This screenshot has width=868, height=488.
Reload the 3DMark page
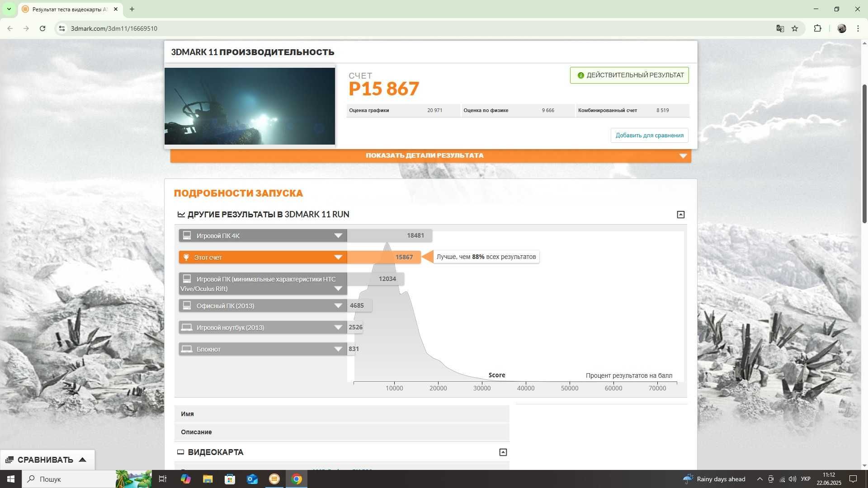42,28
